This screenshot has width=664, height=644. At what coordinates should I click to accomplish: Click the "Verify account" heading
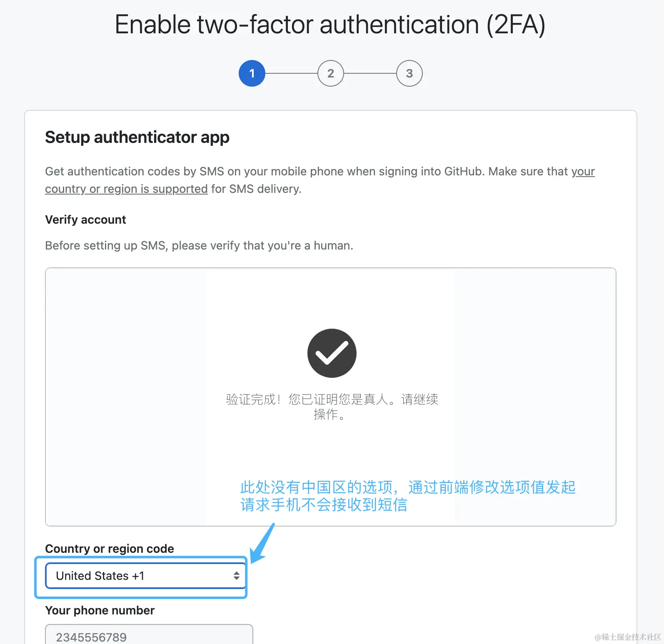[x=85, y=220]
